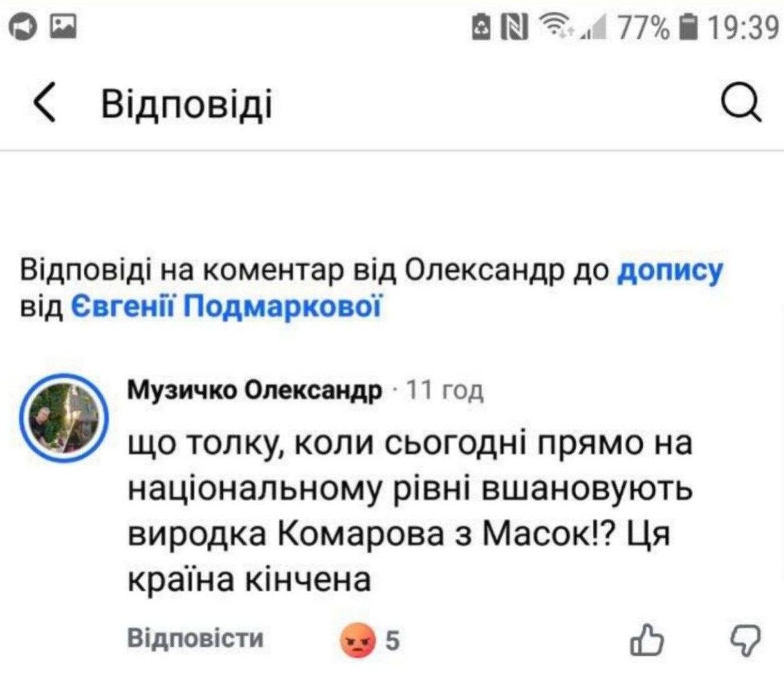This screenshot has width=784, height=682.
Task: Tap the battery icon beside 77%
Action: 689,28
